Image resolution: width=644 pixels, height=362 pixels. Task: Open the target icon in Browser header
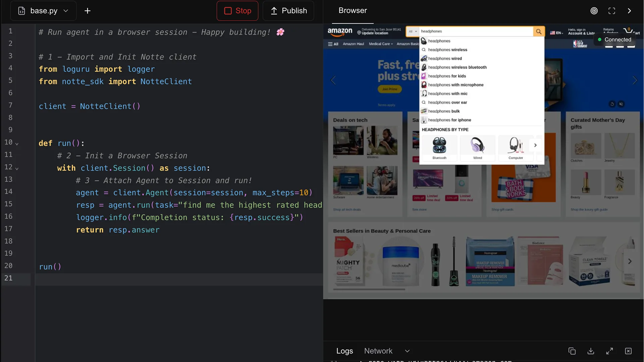click(x=594, y=11)
